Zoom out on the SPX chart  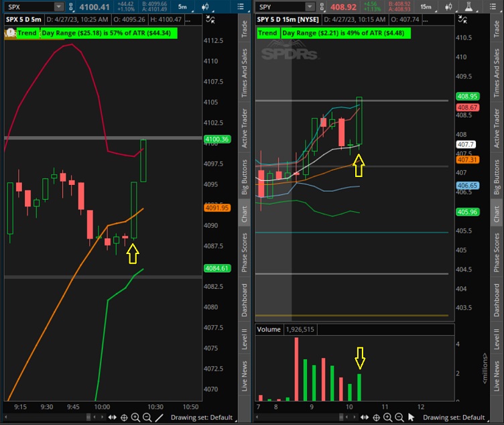147,417
